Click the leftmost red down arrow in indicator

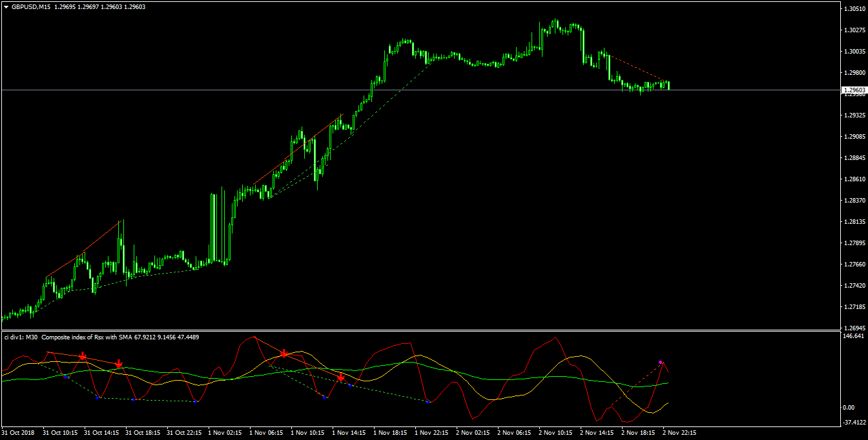pyautogui.click(x=83, y=356)
